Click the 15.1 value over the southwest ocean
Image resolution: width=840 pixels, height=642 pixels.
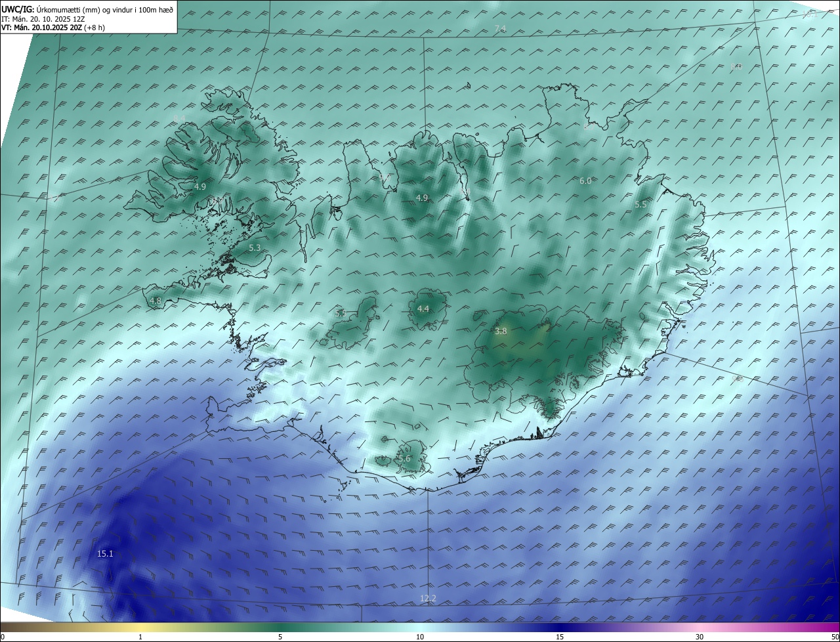coord(105,554)
